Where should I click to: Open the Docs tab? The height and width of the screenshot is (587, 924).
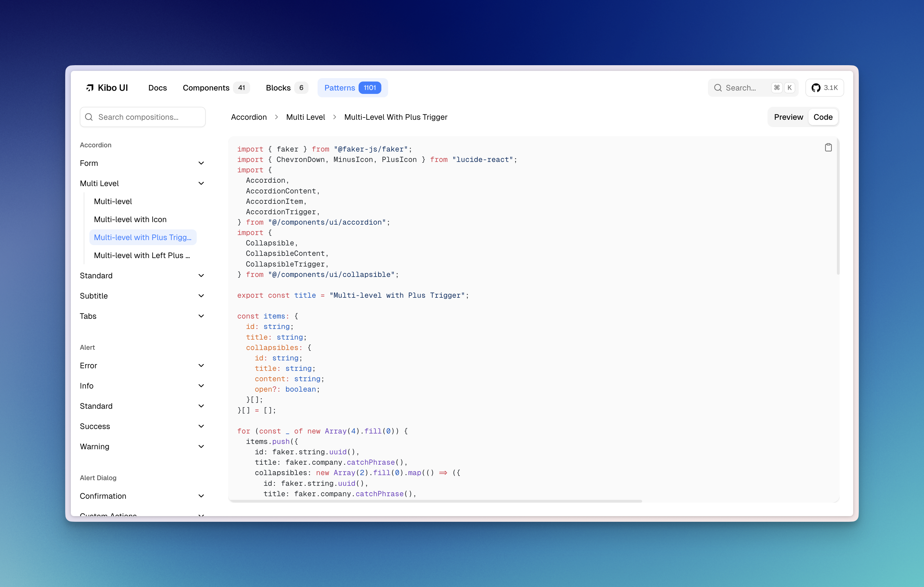(157, 88)
